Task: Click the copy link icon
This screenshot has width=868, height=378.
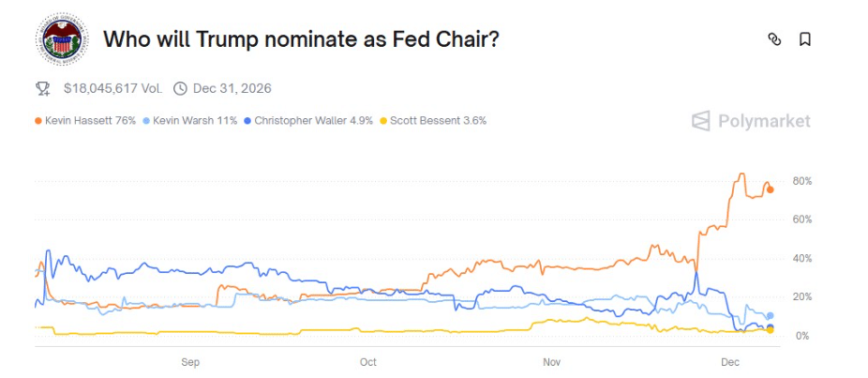Action: click(773, 39)
